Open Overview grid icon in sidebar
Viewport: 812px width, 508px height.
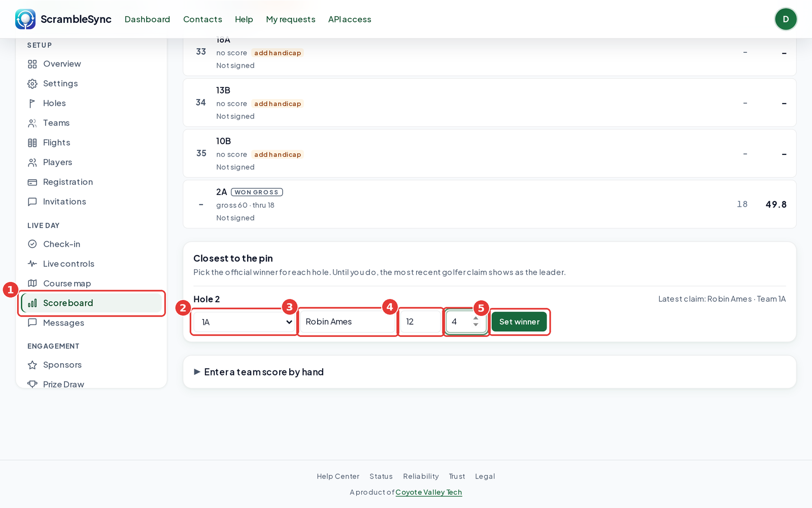[32, 64]
